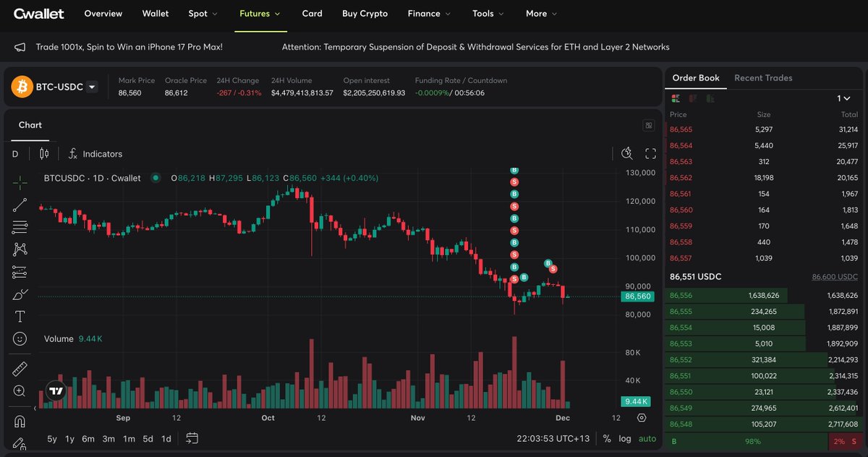This screenshot has height=457, width=868.
Task: Go to the Overview page
Action: (x=103, y=13)
